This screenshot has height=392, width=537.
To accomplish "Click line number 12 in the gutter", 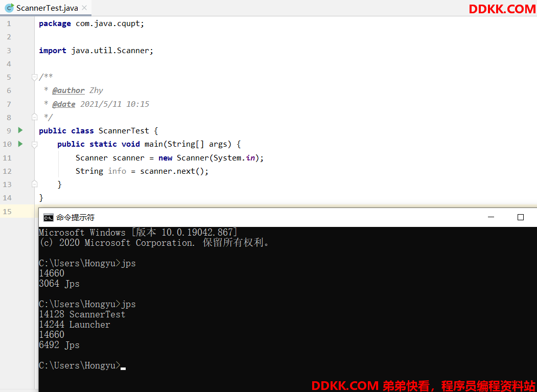I will [x=7, y=171].
